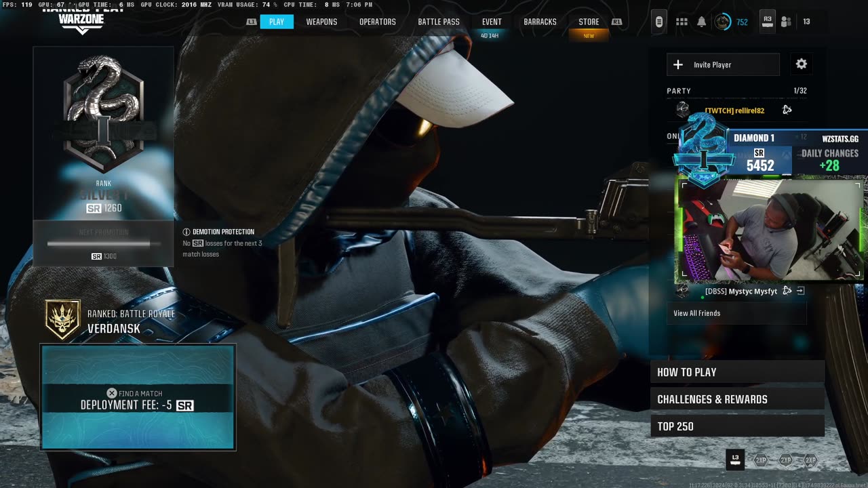This screenshot has height=488, width=868.
Task: Select the Play tab
Action: [x=277, y=22]
